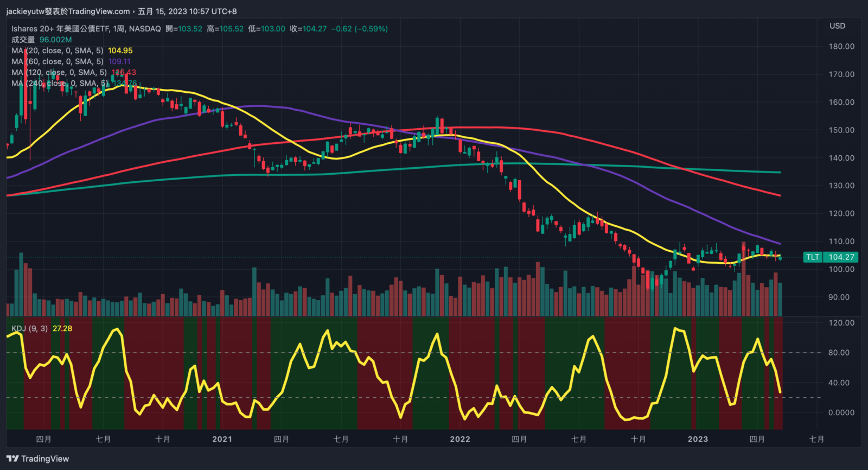Screen dimensions: 868x470
Task: Click the 2022 label on time axis
Action: tap(460, 439)
